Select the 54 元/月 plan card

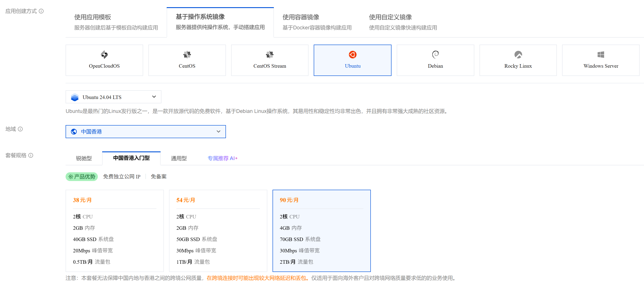pos(218,231)
